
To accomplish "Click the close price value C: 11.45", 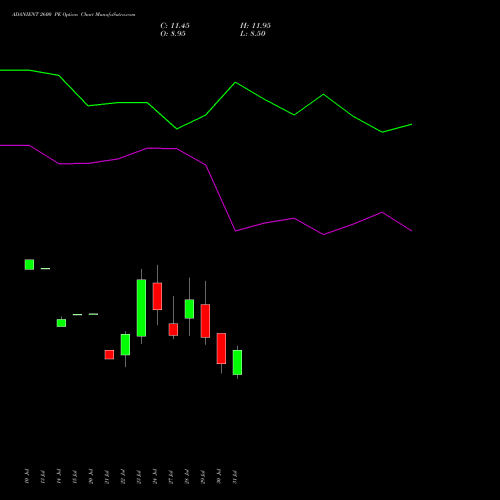I will coord(175,26).
